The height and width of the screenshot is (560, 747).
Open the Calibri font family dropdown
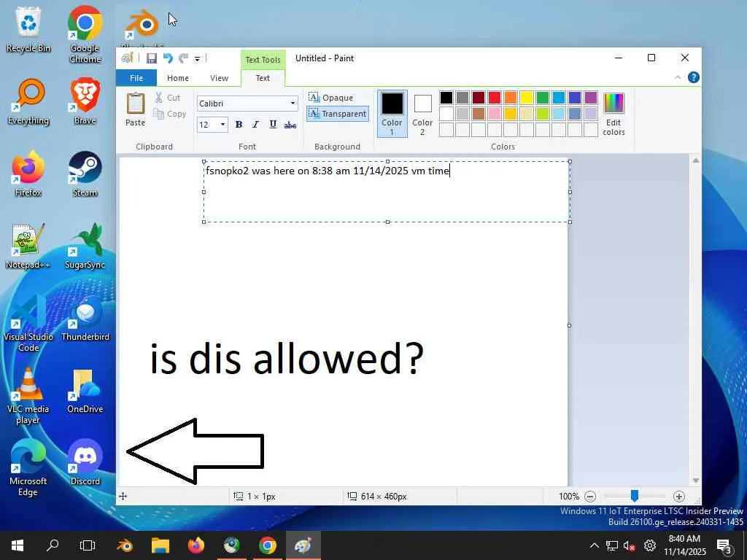(293, 104)
